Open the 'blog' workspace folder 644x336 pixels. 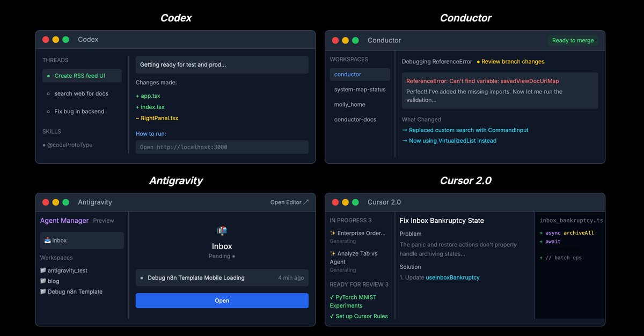50,281
